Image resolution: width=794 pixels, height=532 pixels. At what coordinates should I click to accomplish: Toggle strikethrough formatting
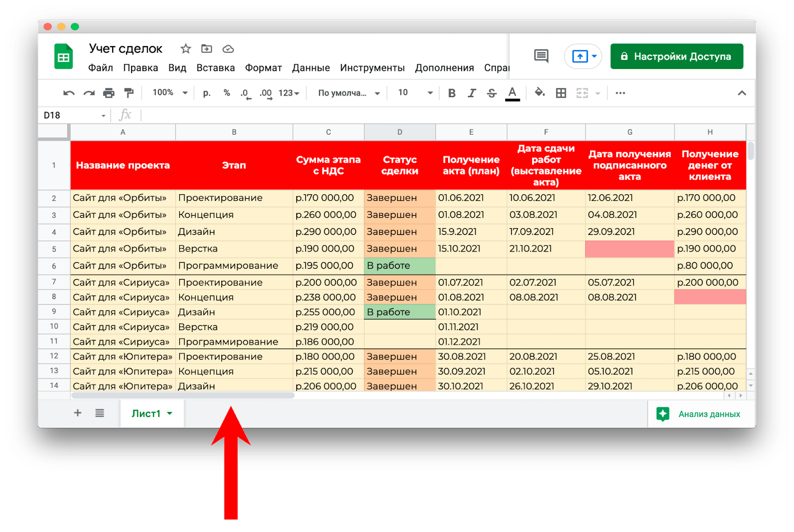pyautogui.click(x=491, y=93)
